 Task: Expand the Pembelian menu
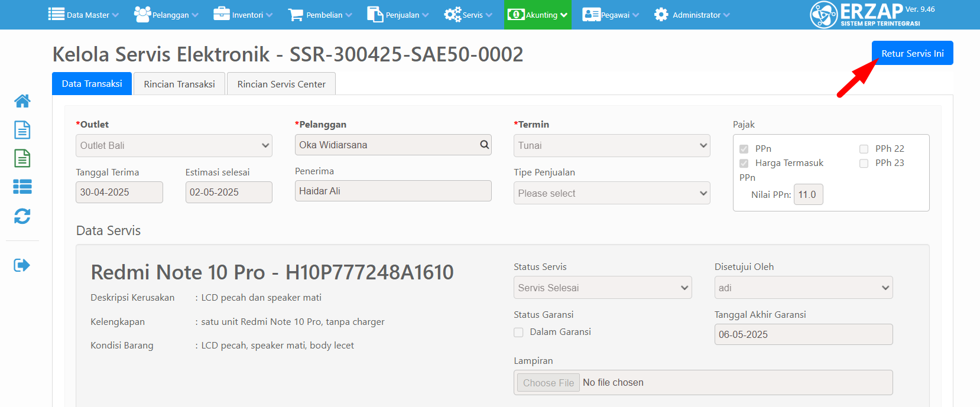click(x=320, y=15)
